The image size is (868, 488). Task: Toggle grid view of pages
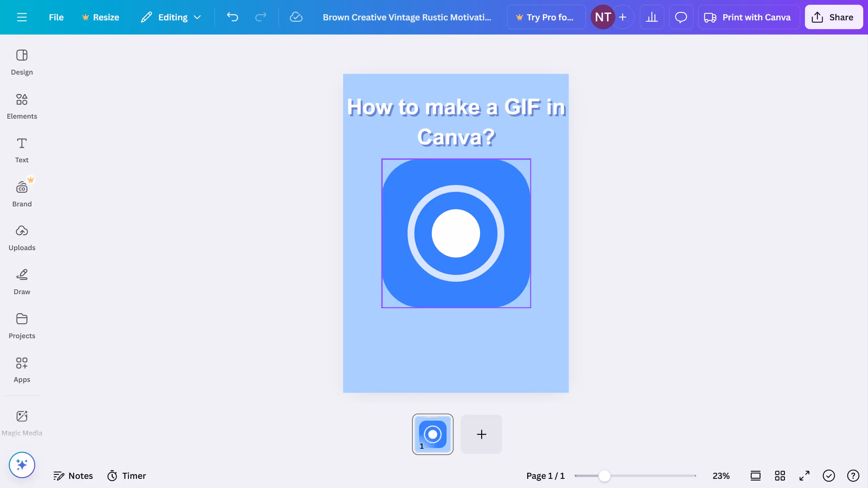[x=780, y=476]
